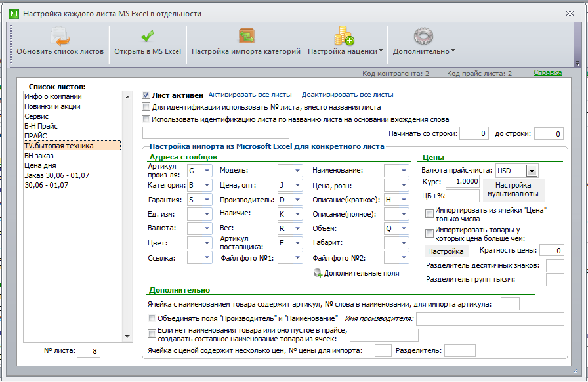This screenshot has height=382, width=588.
Task: Click the Разделитель групп тысяч field
Action: 555,280
